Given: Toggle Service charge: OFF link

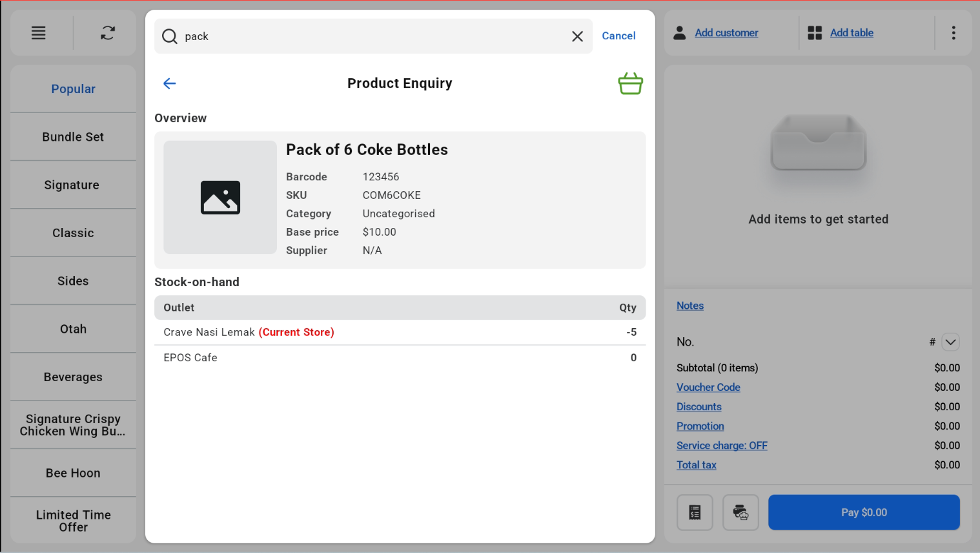Looking at the screenshot, I should [722, 445].
